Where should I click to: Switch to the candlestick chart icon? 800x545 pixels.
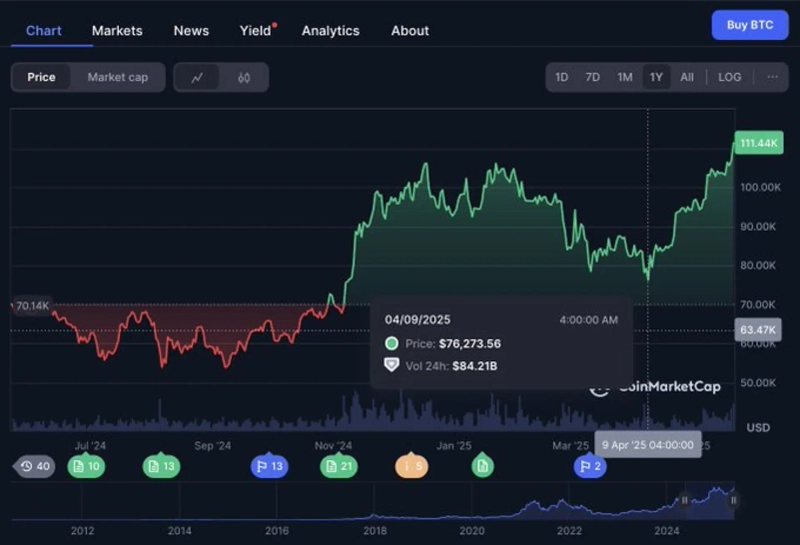(244, 78)
